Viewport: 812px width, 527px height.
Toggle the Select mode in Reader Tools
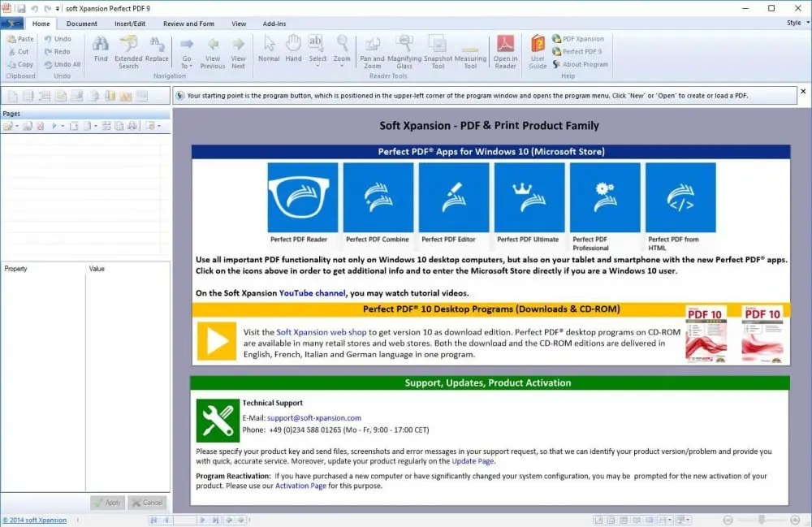[x=316, y=49]
